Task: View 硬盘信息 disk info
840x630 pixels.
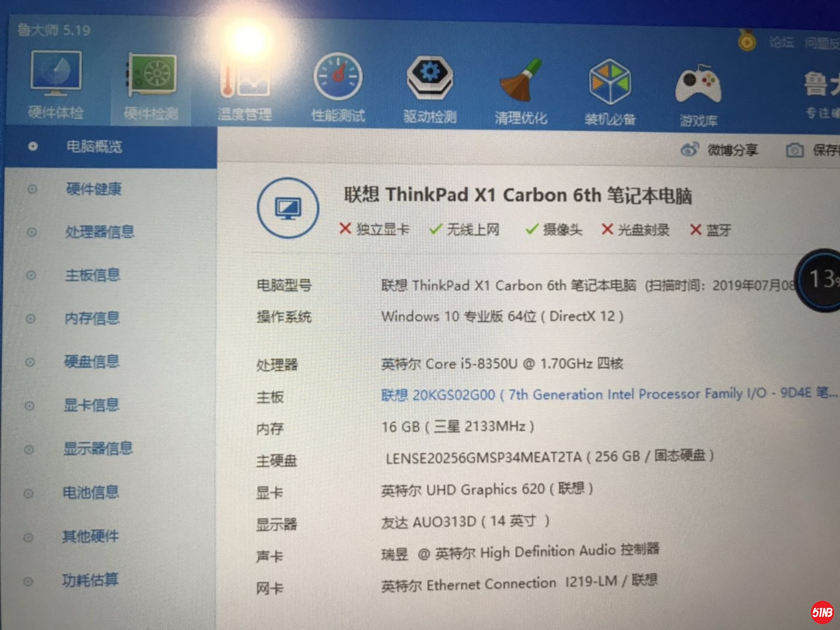Action: click(92, 362)
